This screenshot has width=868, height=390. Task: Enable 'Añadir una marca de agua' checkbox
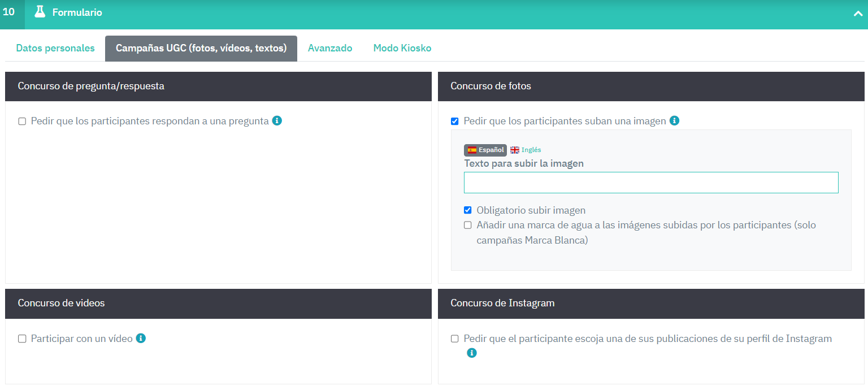[468, 225]
